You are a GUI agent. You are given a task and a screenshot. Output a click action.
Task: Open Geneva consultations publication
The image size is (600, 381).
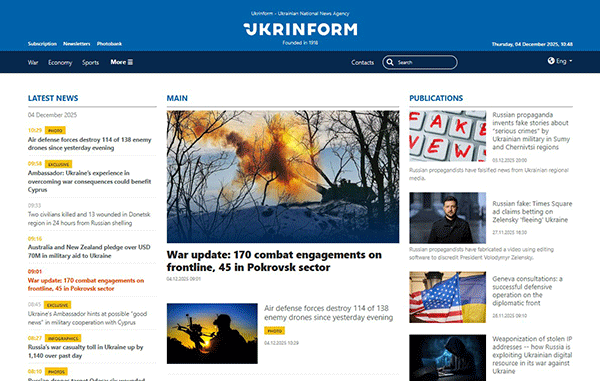point(527,291)
